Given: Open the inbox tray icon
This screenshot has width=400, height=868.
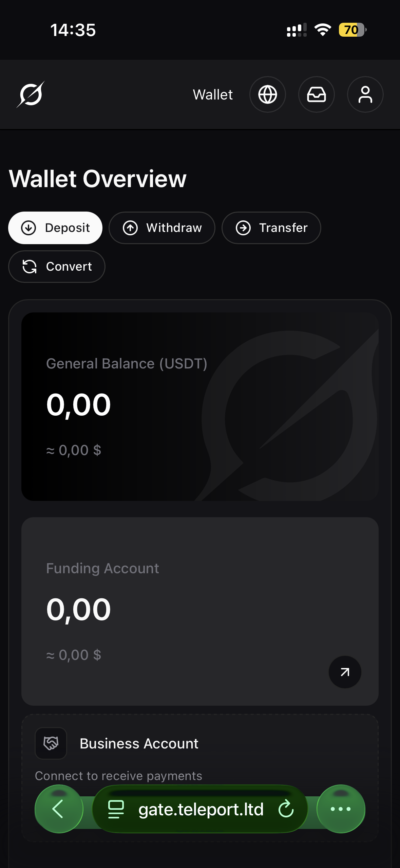Looking at the screenshot, I should pos(316,94).
